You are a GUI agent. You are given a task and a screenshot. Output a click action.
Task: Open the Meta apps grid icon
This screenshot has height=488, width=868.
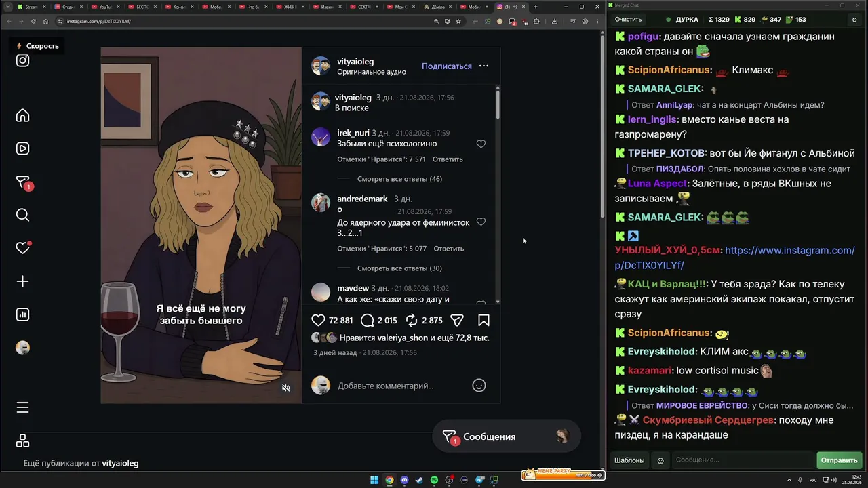pos(22,441)
